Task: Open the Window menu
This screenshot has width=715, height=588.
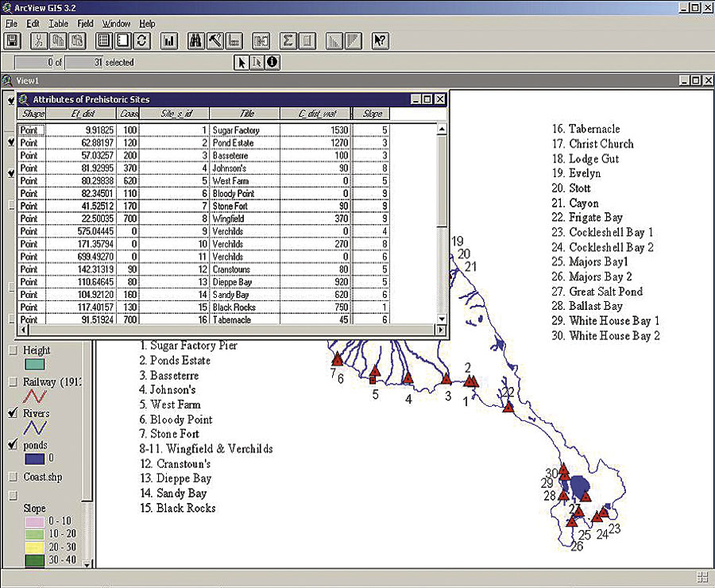Action: tap(116, 23)
